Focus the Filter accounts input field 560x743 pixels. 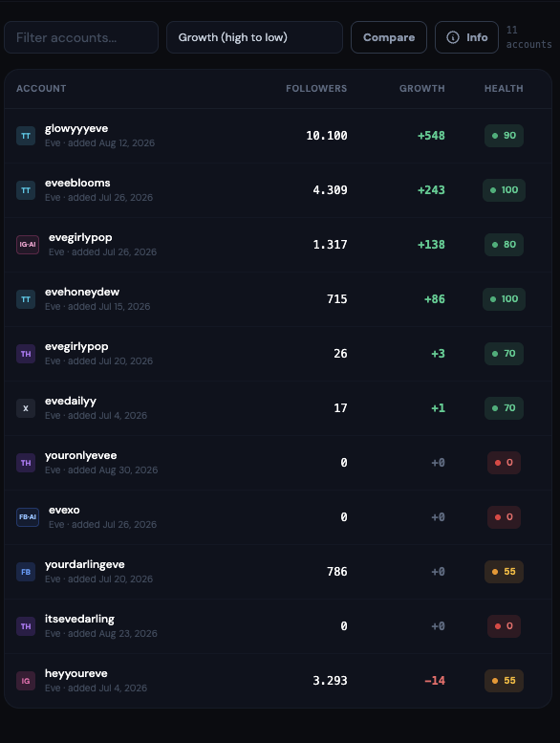click(81, 37)
